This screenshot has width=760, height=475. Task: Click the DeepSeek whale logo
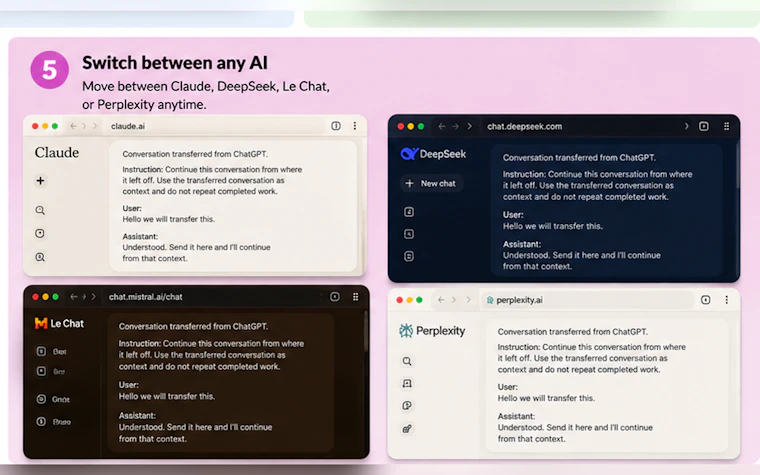409,154
